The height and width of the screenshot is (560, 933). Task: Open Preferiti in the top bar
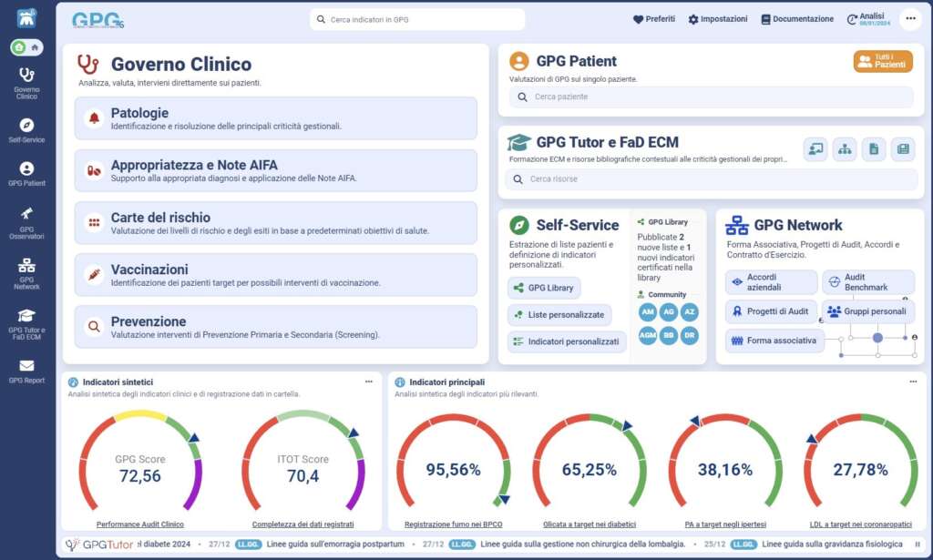(654, 19)
